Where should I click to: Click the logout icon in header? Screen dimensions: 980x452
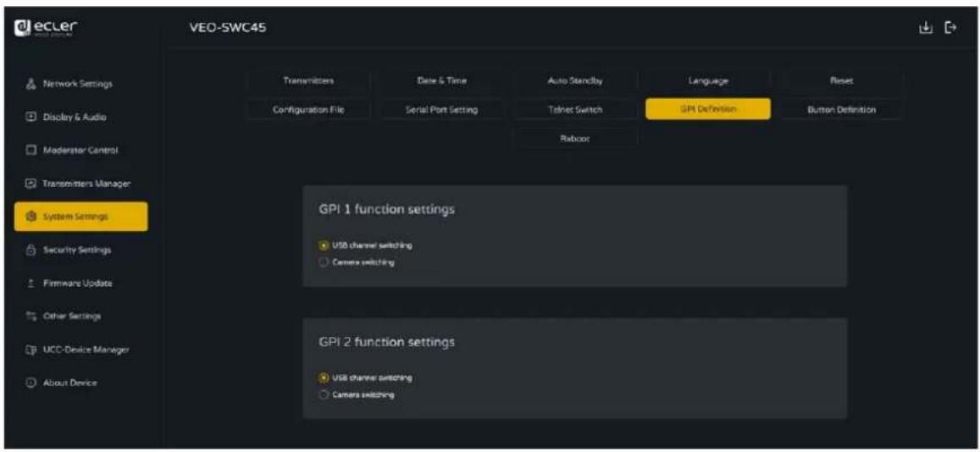pyautogui.click(x=950, y=28)
